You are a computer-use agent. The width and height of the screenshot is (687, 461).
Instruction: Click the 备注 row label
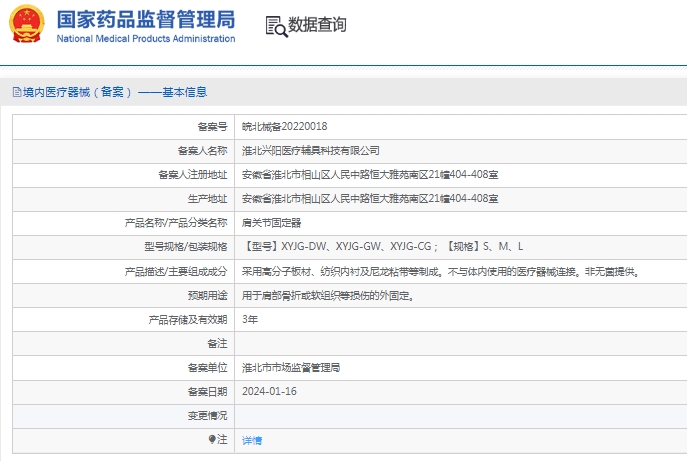pyautogui.click(x=217, y=344)
